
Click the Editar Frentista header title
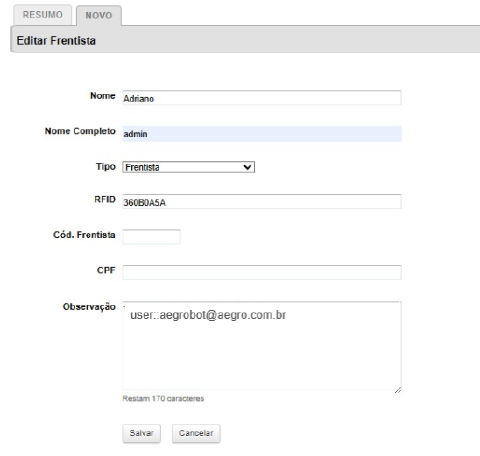[56, 41]
